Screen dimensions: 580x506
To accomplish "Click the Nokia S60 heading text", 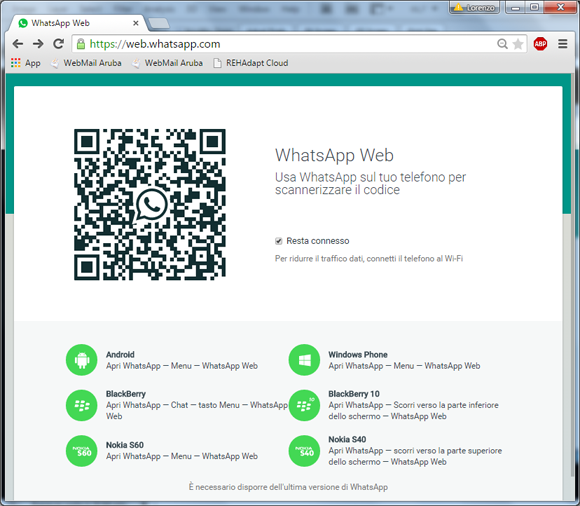I will [x=125, y=445].
